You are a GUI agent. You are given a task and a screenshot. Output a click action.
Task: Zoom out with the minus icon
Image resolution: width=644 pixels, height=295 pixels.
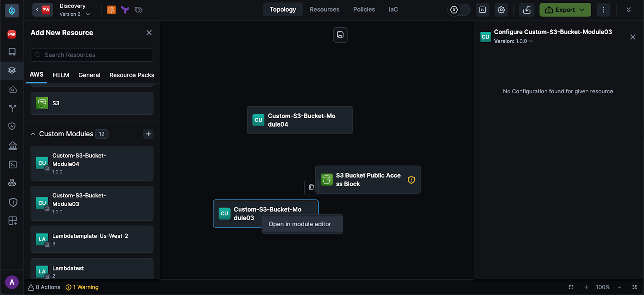pyautogui.click(x=619, y=287)
